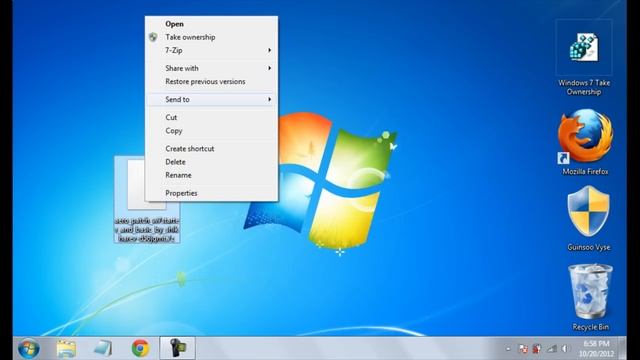
Task: Launch Google Chrome from the taskbar
Action: [140, 348]
